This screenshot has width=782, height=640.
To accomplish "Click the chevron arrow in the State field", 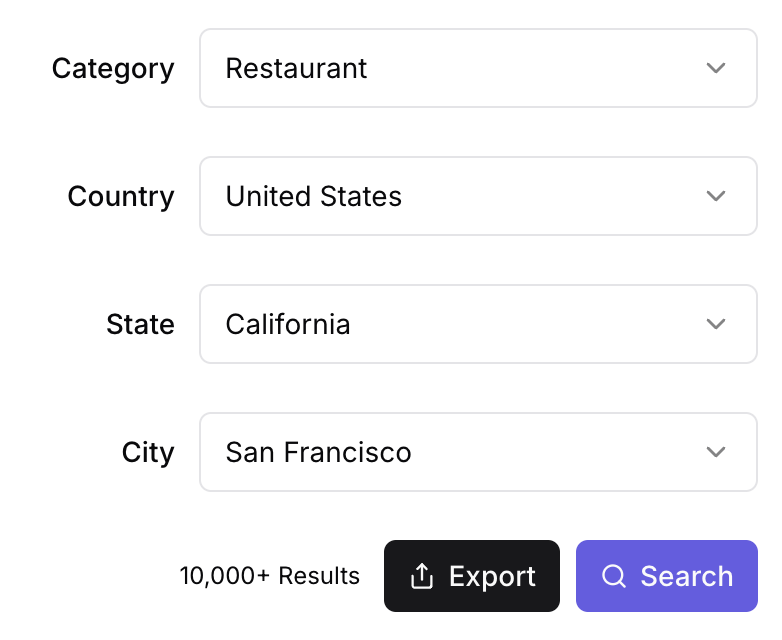I will [x=715, y=324].
